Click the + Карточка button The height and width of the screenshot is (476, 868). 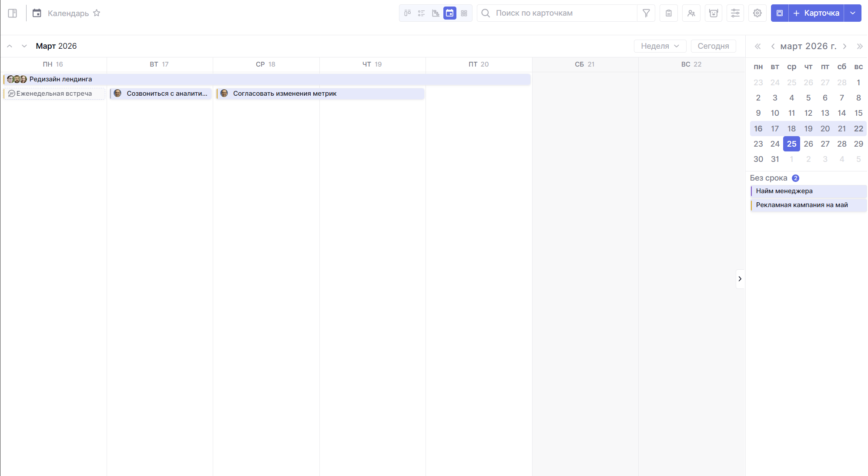point(816,13)
